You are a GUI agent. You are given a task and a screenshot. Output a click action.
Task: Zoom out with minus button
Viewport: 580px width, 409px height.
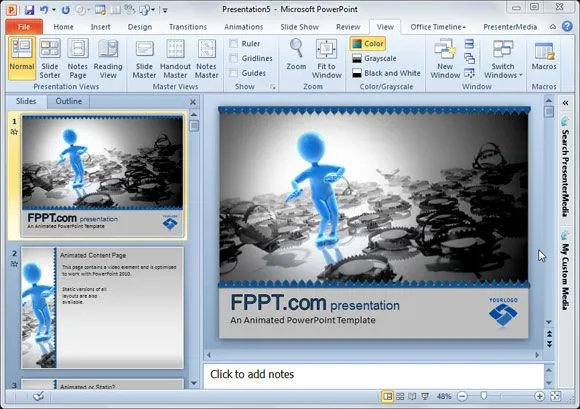tap(462, 396)
